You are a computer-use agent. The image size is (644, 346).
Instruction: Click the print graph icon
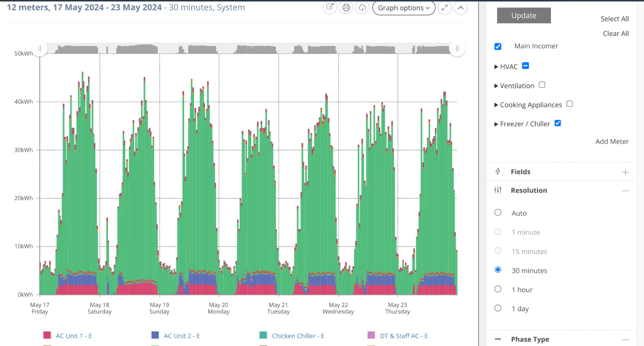[x=346, y=8]
